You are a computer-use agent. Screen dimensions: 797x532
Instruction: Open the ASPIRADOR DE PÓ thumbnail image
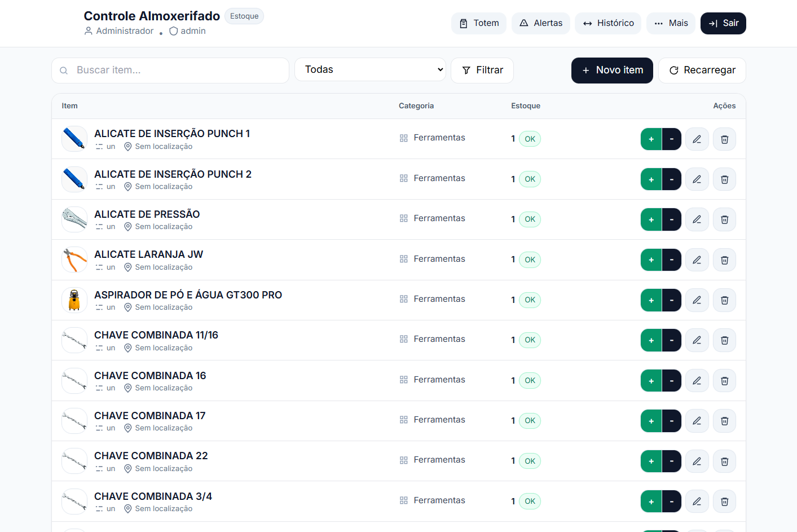pos(74,300)
